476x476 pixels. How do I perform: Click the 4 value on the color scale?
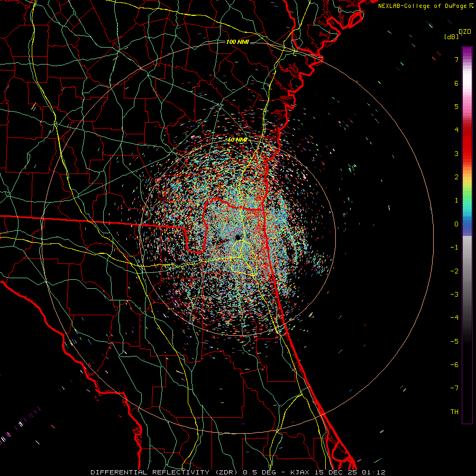(x=456, y=130)
